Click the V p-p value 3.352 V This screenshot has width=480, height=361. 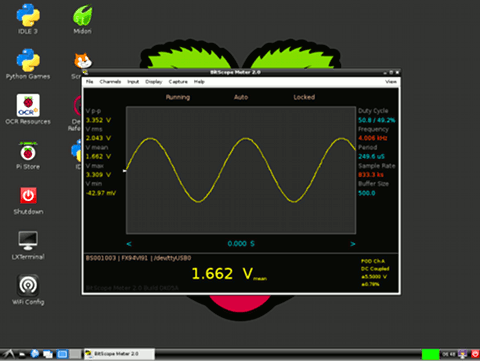point(98,120)
